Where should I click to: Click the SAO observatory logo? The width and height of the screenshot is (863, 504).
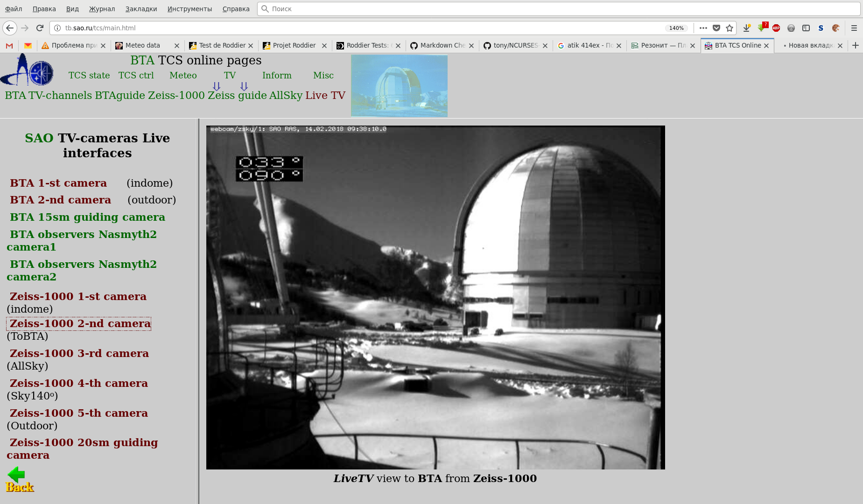coord(27,70)
